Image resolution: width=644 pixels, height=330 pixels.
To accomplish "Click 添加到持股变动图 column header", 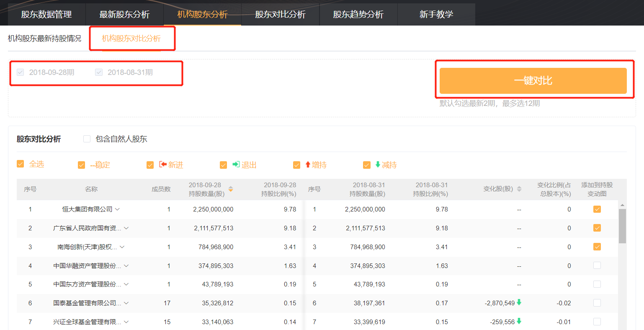I will click(597, 189).
